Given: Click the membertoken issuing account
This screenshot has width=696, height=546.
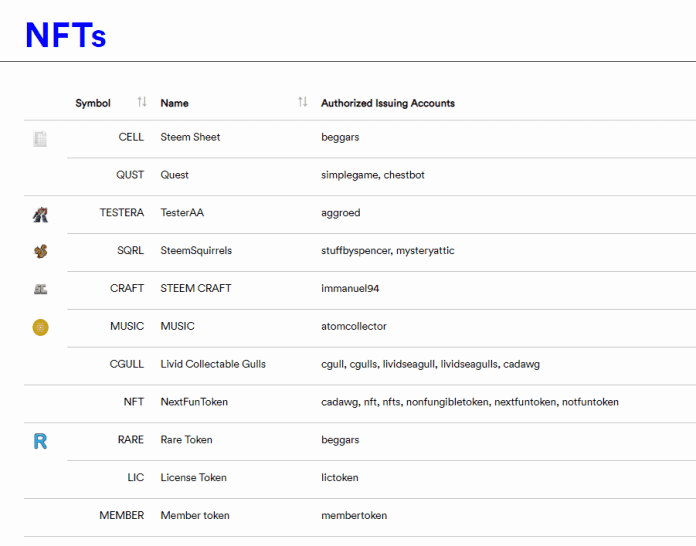Looking at the screenshot, I should (x=354, y=515).
